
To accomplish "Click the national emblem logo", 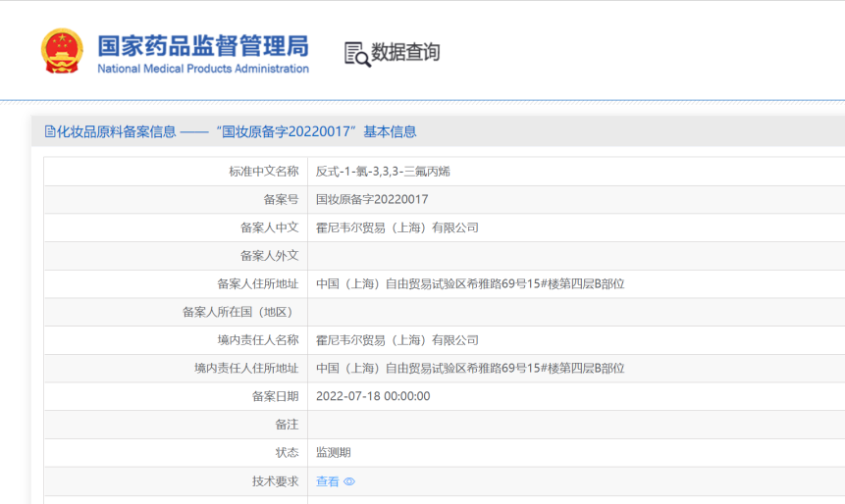I will pyautogui.click(x=62, y=51).
